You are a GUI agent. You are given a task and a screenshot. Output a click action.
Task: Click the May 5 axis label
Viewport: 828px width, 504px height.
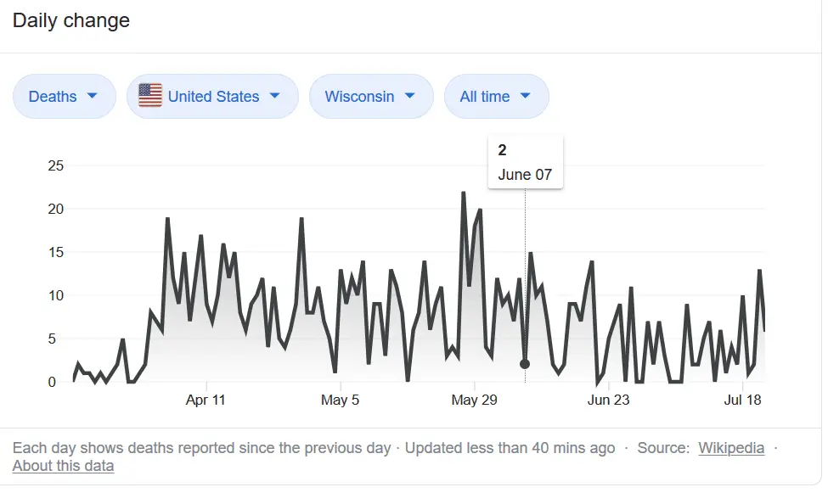pos(340,400)
